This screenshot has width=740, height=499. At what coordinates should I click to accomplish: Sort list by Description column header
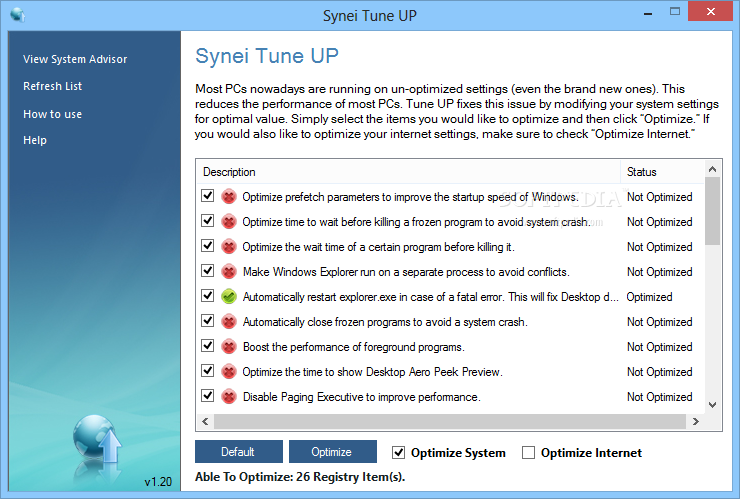408,172
